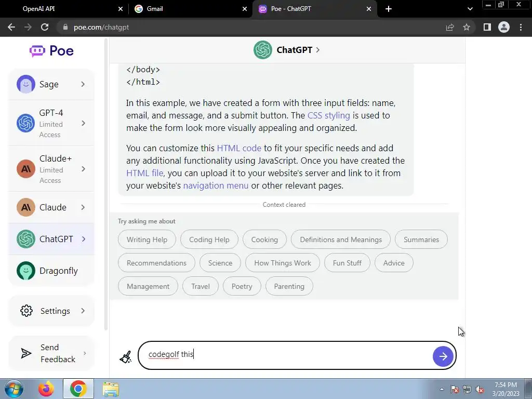Show hidden tray icons arrow
Screen dimensions: 532x399
pyautogui.click(x=442, y=390)
